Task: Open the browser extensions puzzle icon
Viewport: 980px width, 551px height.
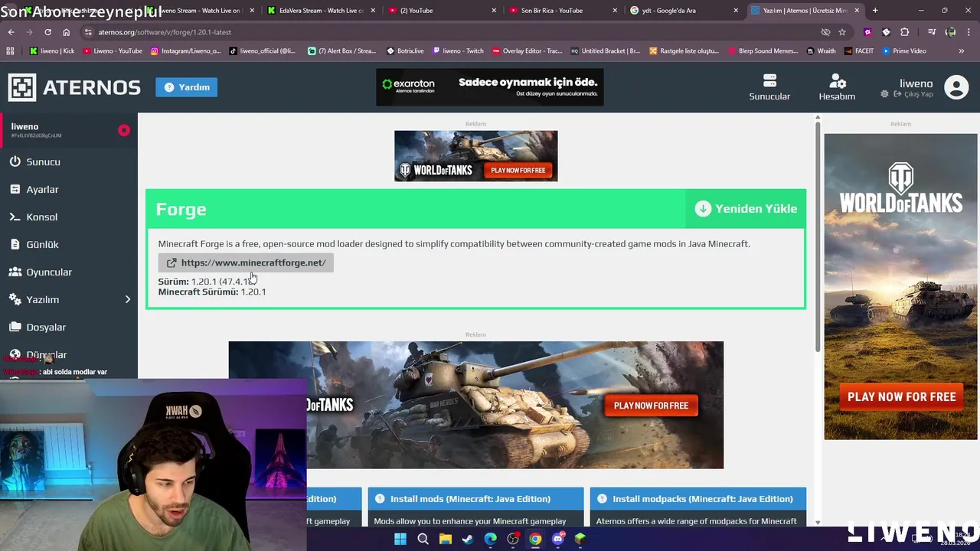Action: point(905,32)
